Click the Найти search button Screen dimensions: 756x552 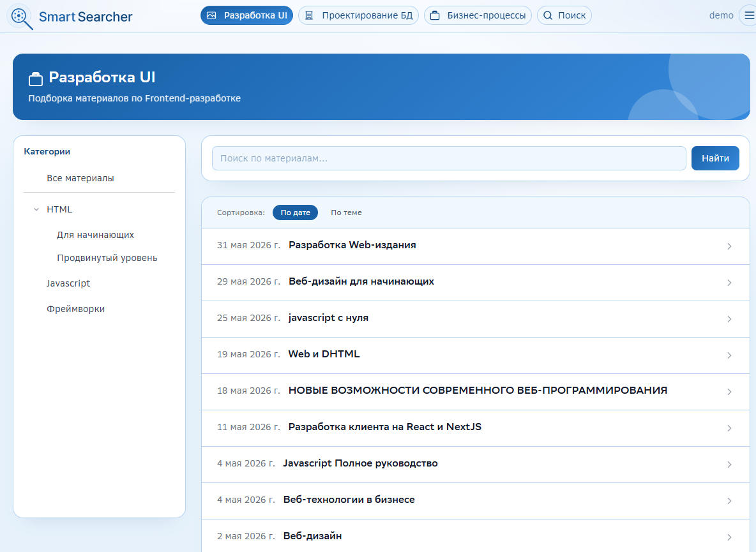(x=715, y=158)
